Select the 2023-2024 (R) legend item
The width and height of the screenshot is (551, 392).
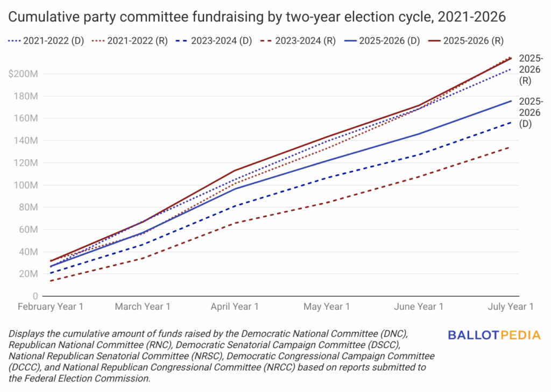(x=298, y=41)
